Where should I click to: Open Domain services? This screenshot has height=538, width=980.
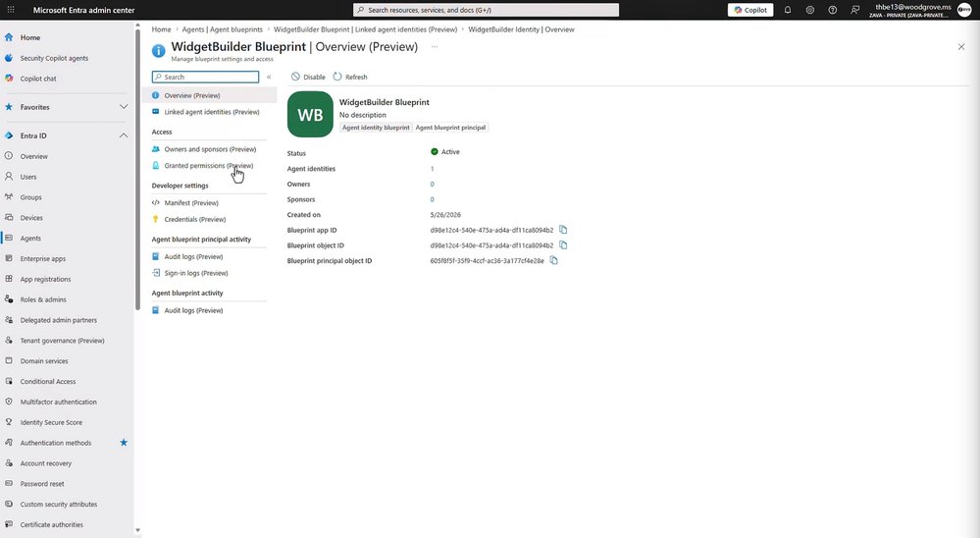[44, 361]
